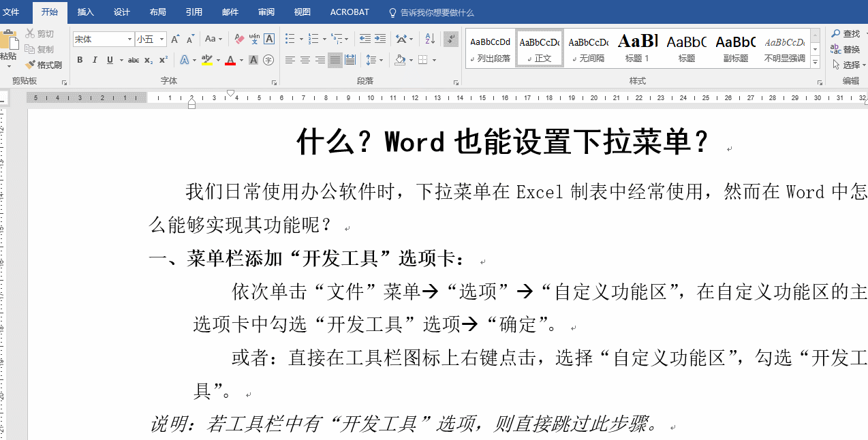Increase font size with the larger A icon
Image resolution: width=868 pixels, height=440 pixels.
pos(175,39)
